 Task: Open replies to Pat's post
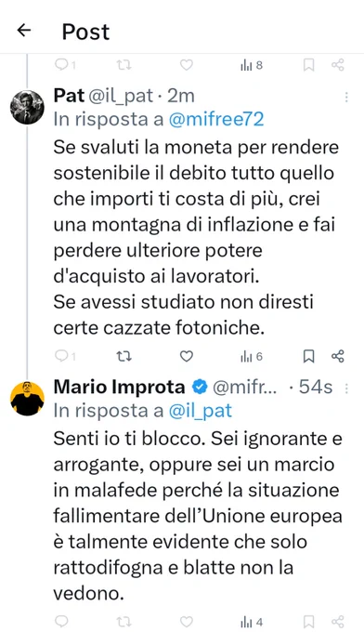point(65,356)
